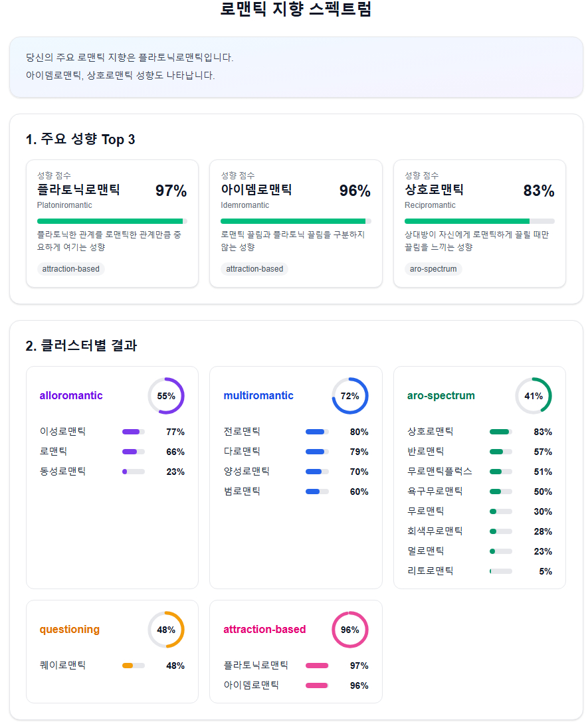
Task: Click the alloromantic 55% circular gauge
Action: pyautogui.click(x=165, y=396)
